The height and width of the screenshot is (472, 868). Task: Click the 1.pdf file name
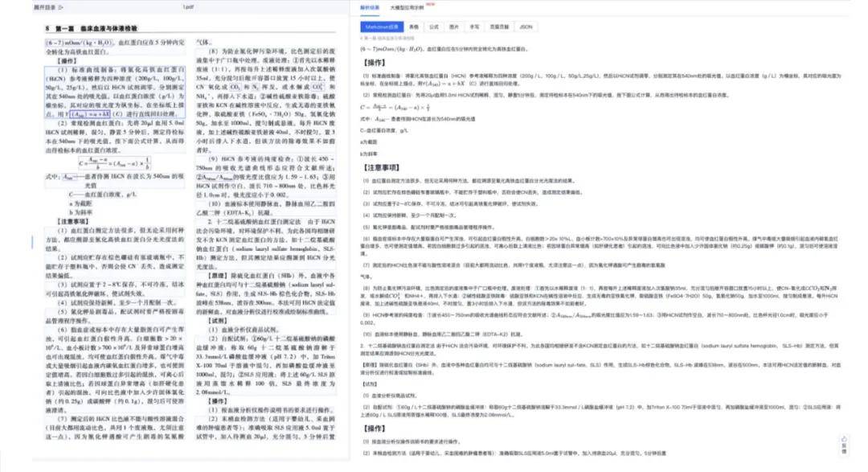pos(188,6)
